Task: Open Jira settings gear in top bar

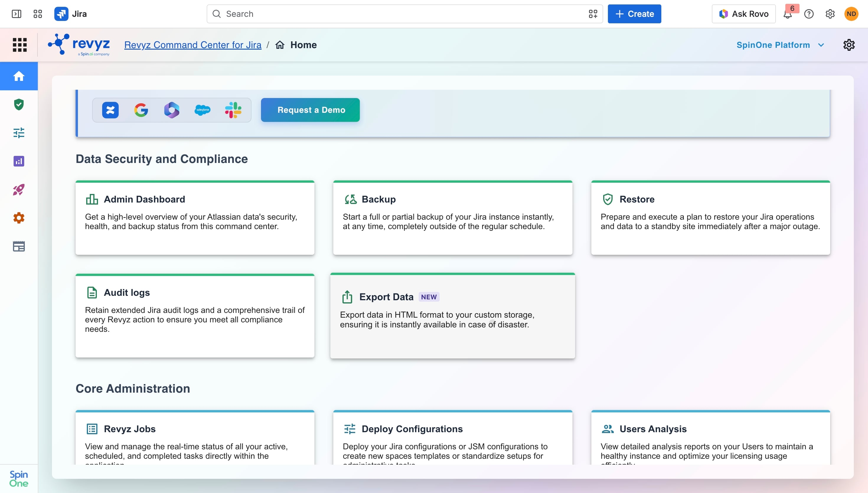Action: 830,14
